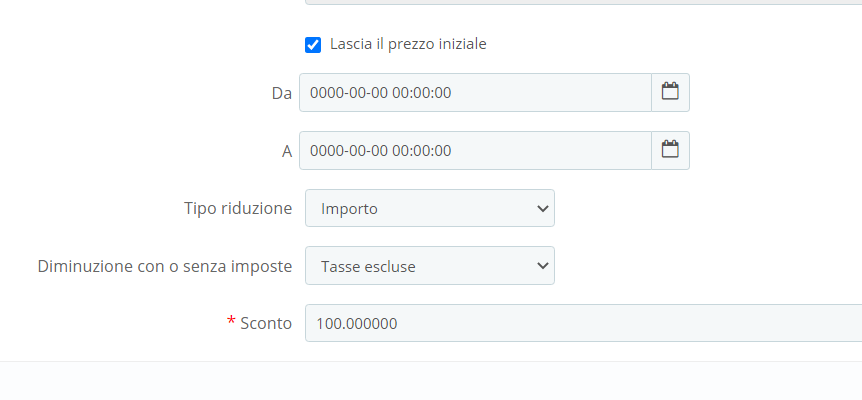
Task: Click the 'Sconto' required field label
Action: click(266, 323)
